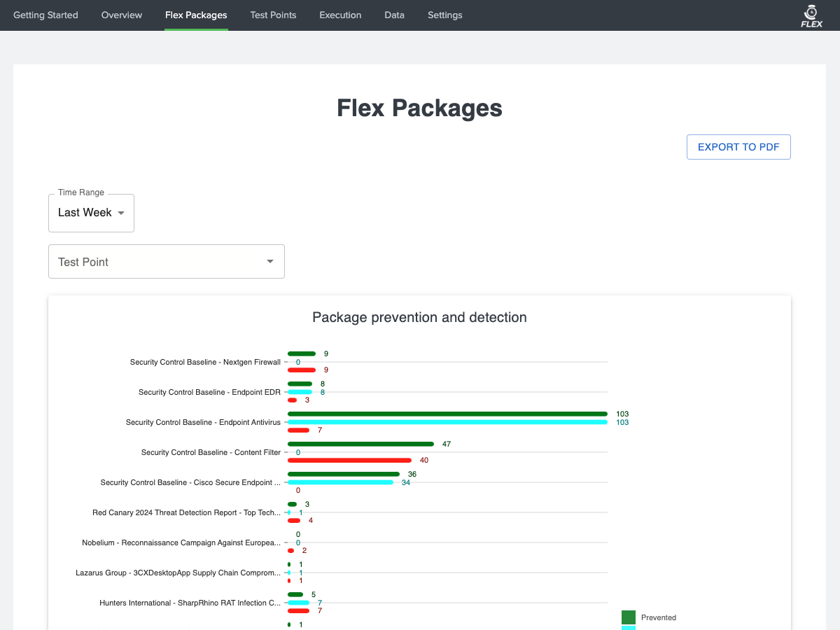Viewport: 840px width, 630px height.
Task: Click the Export to PDF button
Action: click(x=738, y=147)
